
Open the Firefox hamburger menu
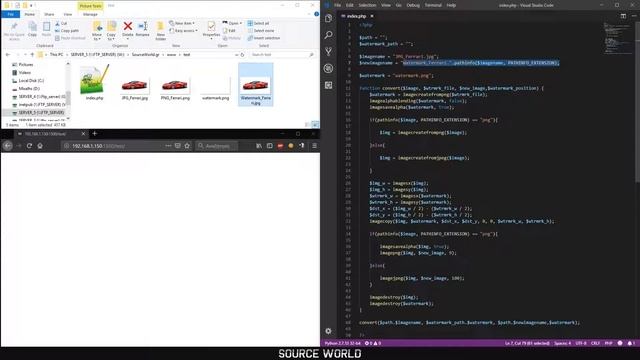[314, 146]
